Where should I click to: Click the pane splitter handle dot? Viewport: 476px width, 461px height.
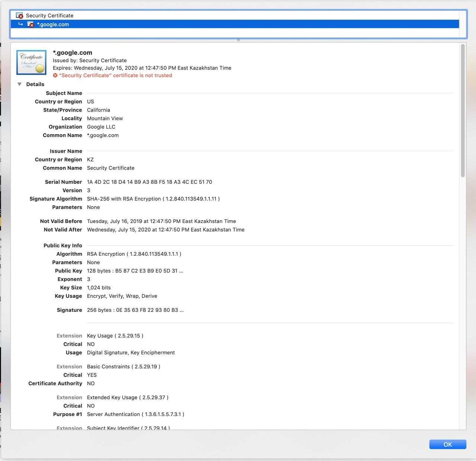click(x=238, y=40)
